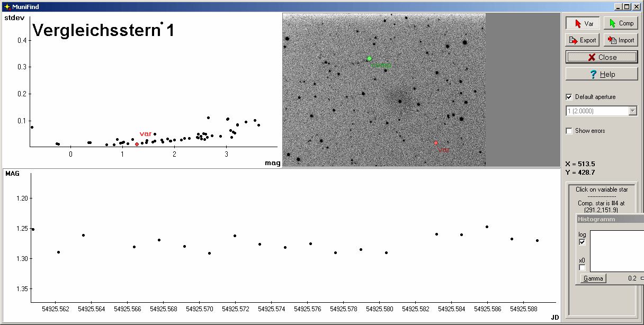Uncheck the Default aperture checkbox

tap(569, 97)
